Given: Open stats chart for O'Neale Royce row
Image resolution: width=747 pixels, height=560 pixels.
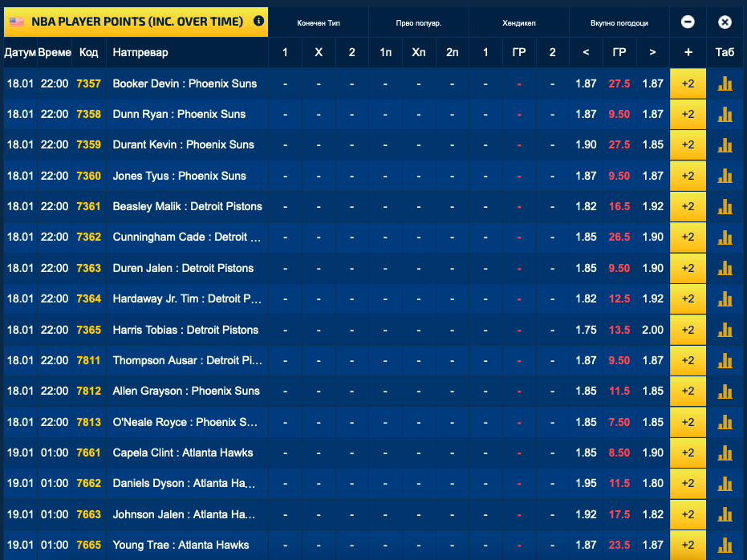Looking at the screenshot, I should tap(725, 422).
